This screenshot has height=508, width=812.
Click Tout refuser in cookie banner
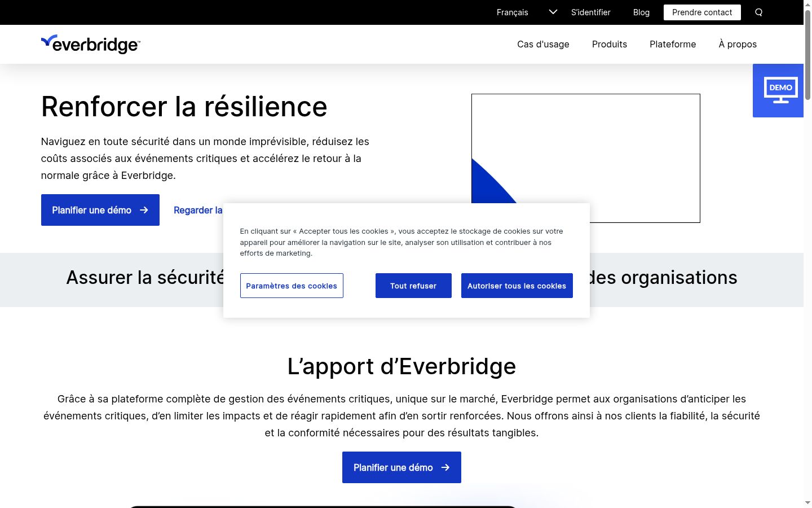tap(413, 286)
